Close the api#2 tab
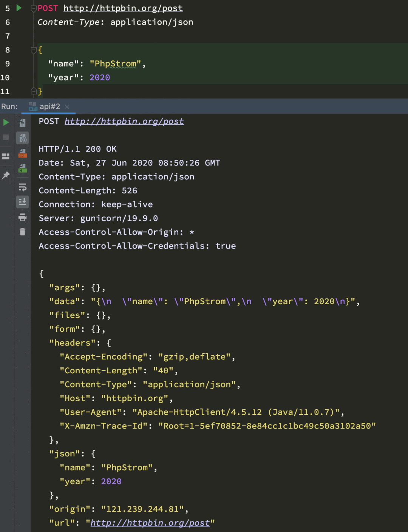Image resolution: width=408 pixels, height=532 pixels. click(x=67, y=107)
